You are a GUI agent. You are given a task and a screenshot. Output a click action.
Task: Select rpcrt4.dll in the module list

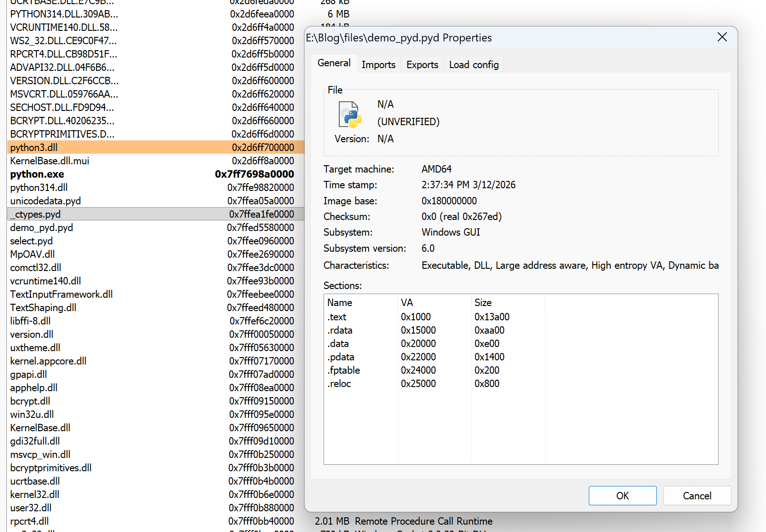pos(156,521)
